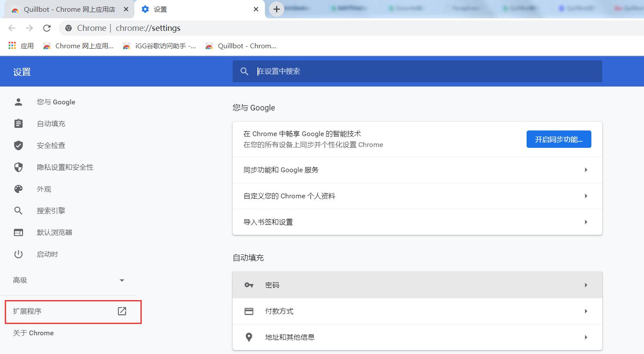
Task: Select 您与 Google in the sidebar
Action: [x=56, y=102]
